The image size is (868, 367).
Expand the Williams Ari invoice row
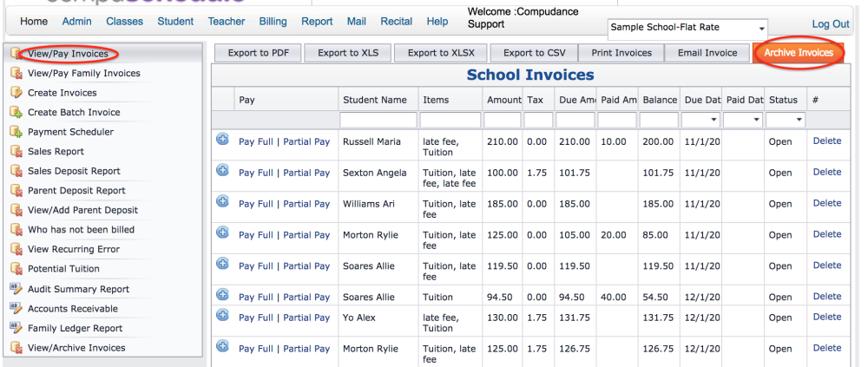[x=222, y=201]
